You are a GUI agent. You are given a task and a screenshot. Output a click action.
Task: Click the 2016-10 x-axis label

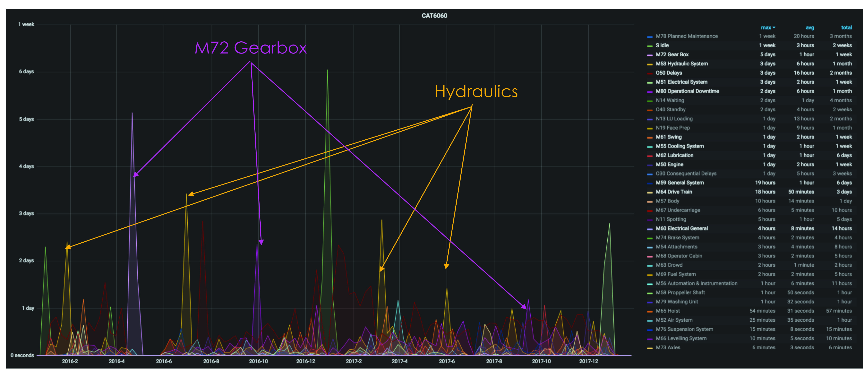click(x=259, y=361)
